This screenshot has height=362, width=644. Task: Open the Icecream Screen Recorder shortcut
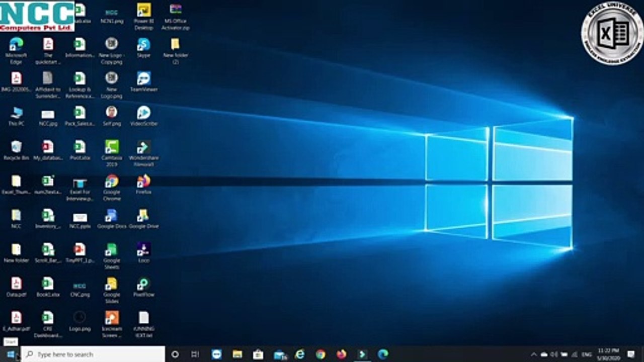coord(112,324)
